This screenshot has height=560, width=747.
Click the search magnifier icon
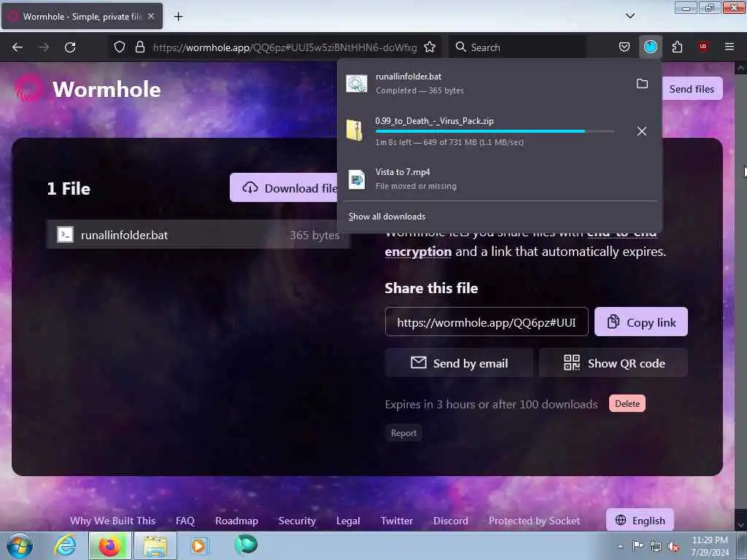coord(461,47)
